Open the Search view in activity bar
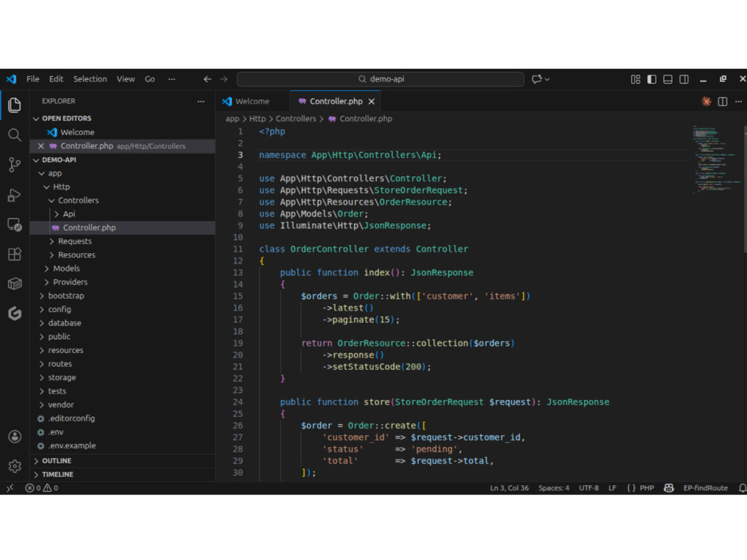Image resolution: width=747 pixels, height=560 pixels. click(x=14, y=135)
